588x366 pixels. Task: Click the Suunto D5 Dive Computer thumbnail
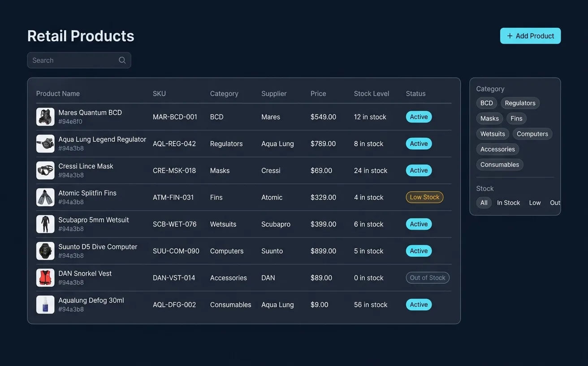[45, 251]
